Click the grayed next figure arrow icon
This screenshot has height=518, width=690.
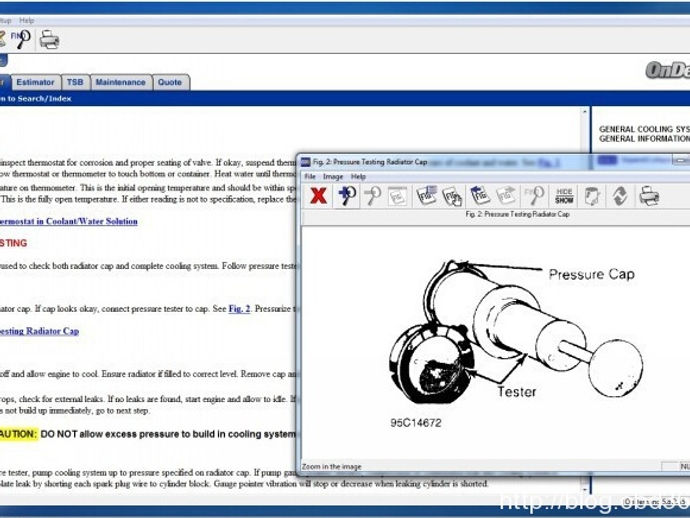tap(506, 195)
